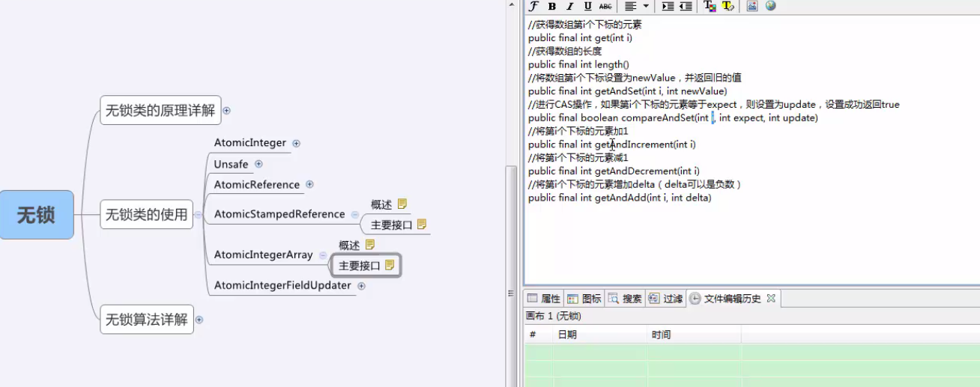
Task: Decrease indent of the note text
Action: click(686, 6)
